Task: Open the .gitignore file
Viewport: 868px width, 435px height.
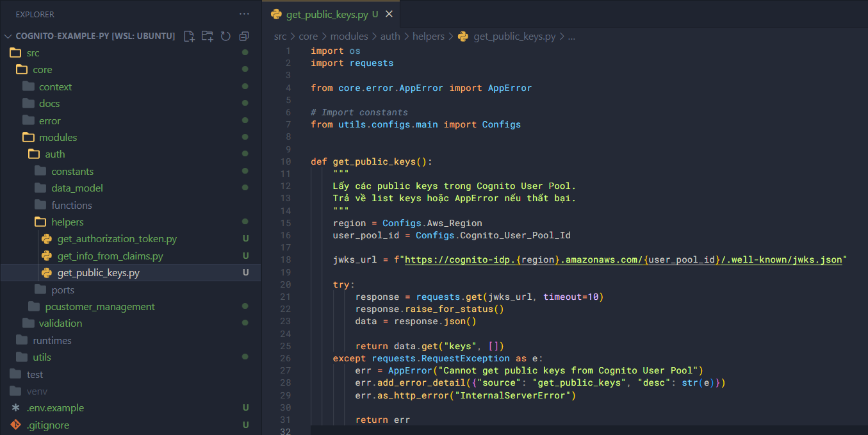Action: point(47,425)
